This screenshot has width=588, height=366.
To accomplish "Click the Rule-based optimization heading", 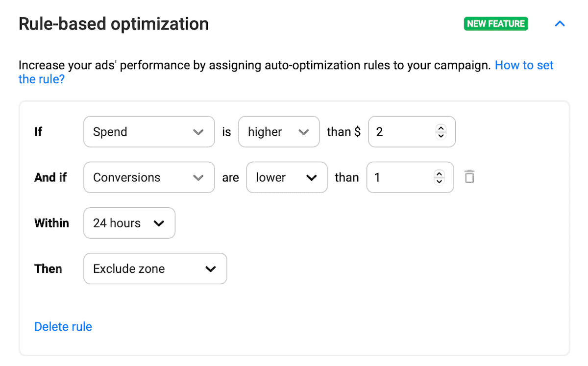I will pos(113,24).
